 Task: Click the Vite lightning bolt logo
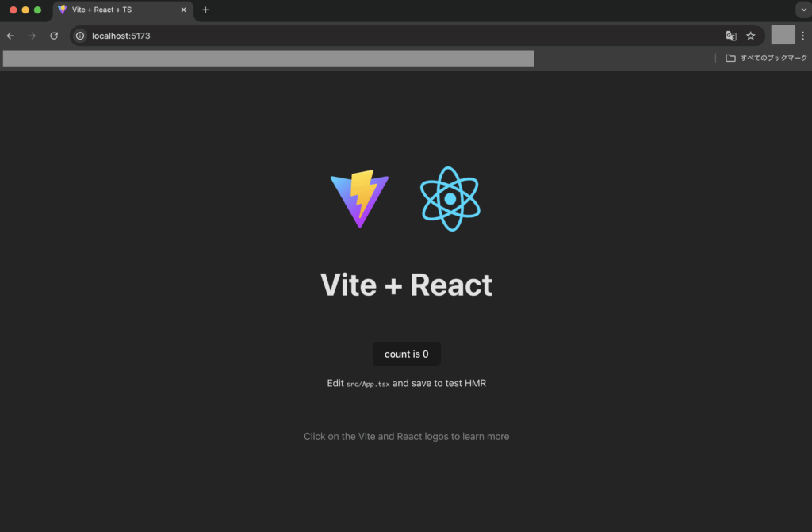pyautogui.click(x=359, y=198)
